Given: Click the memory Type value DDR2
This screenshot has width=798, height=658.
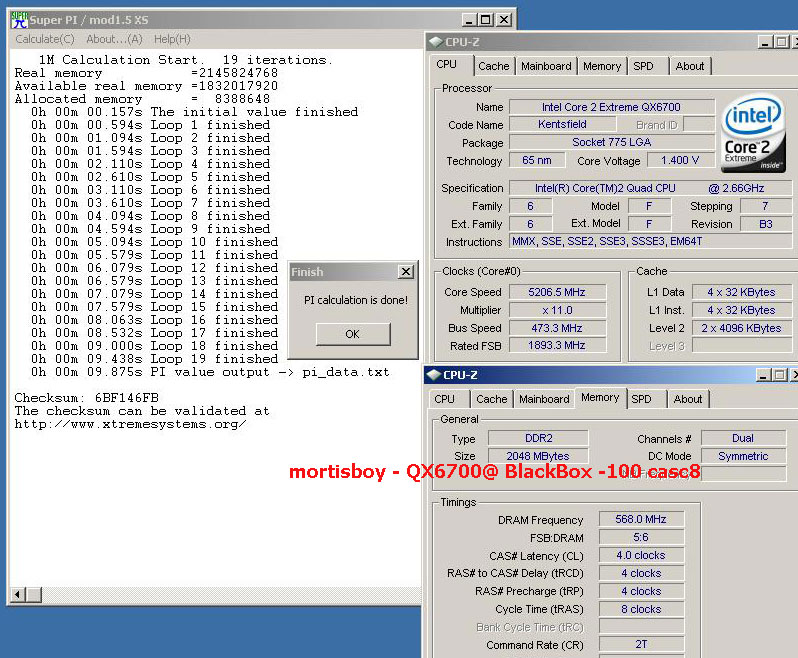Looking at the screenshot, I should [538, 438].
